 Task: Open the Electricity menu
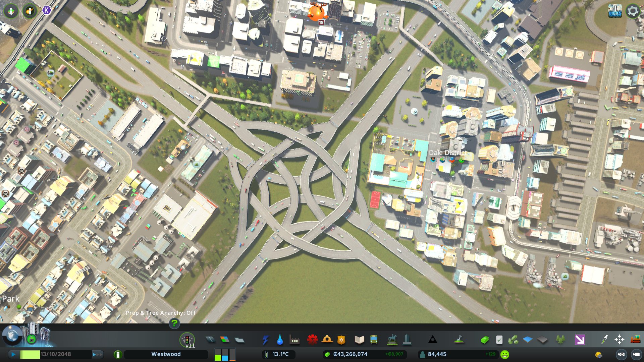point(265,340)
